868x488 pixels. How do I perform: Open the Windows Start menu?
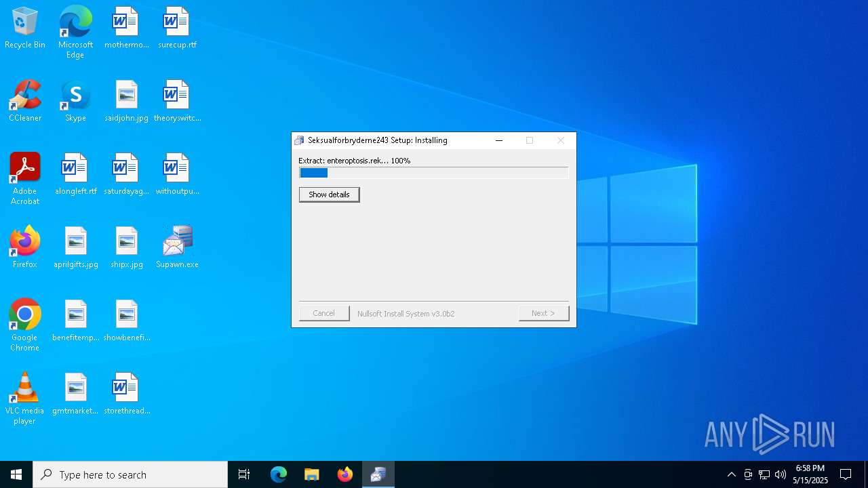16,474
